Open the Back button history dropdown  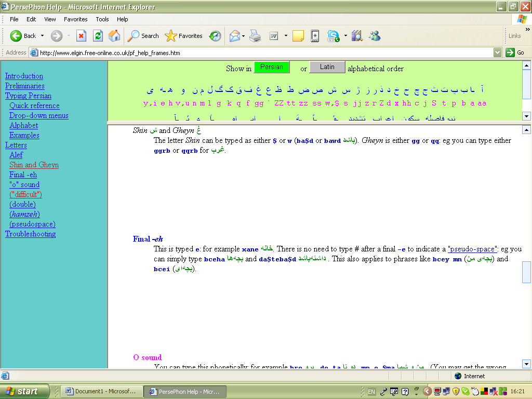[42, 36]
